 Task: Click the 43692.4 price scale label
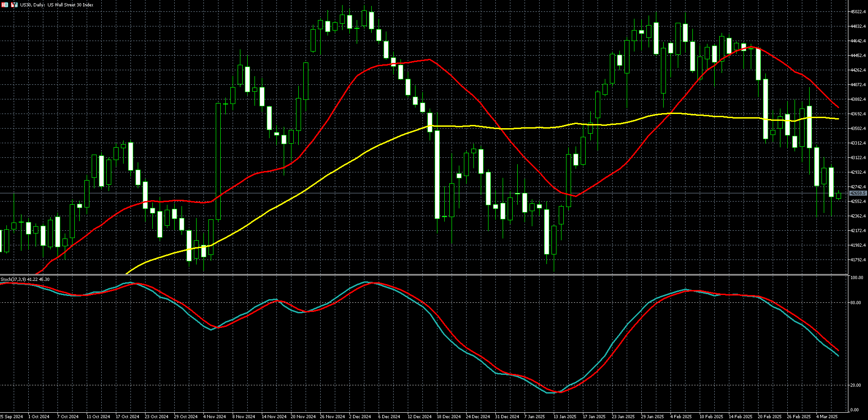pos(858,114)
